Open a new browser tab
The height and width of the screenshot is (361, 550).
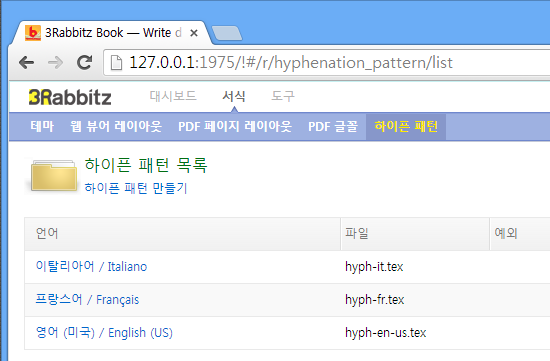(227, 33)
